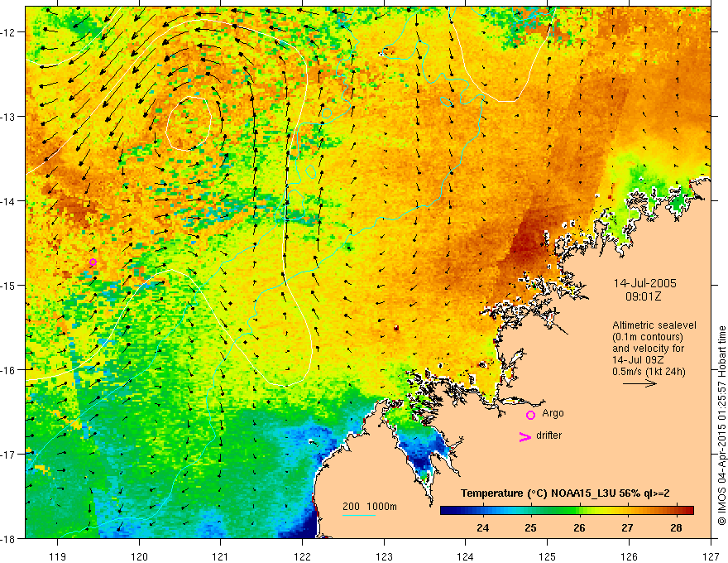Viewport: 728px width, 563px height.
Task: Click the '200' depth contour label
Action: 351,507
